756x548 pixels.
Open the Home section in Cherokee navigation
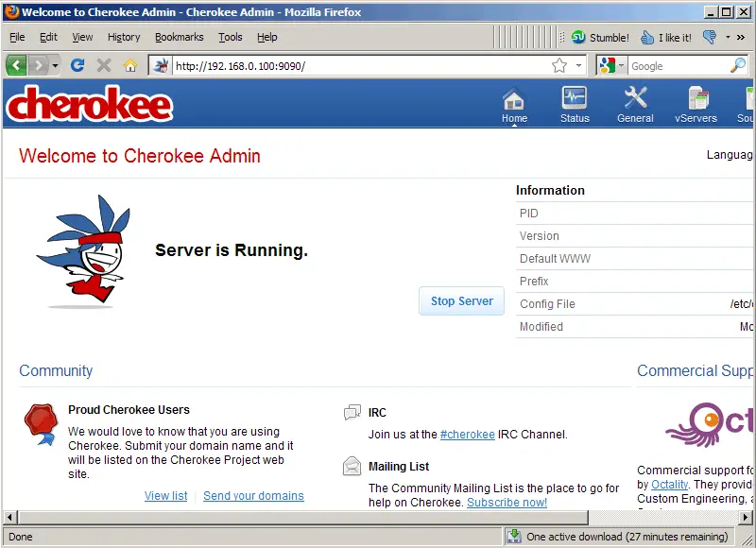pyautogui.click(x=514, y=105)
